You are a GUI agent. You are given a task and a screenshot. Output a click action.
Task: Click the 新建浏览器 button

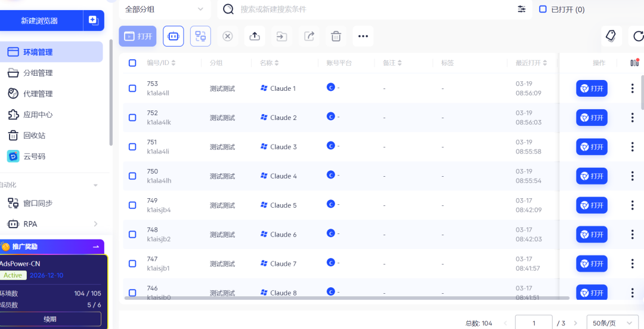coord(41,20)
